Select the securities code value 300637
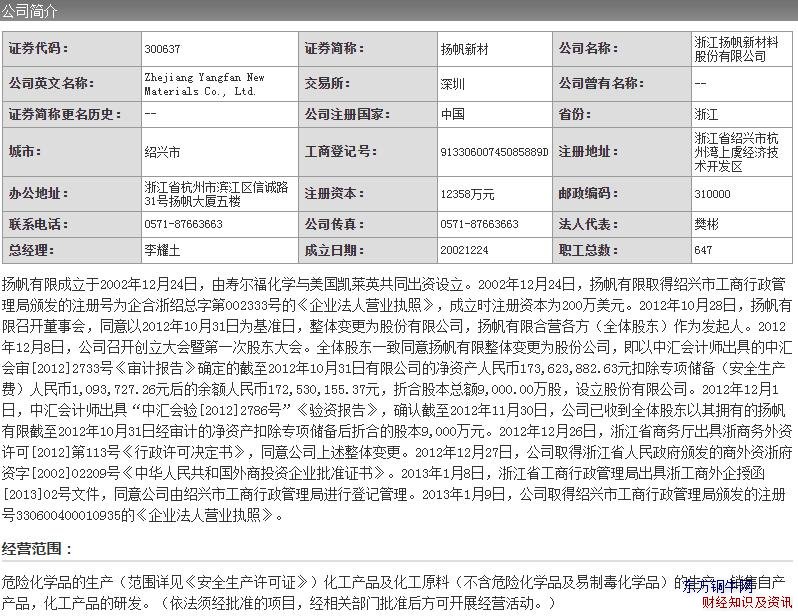Viewport: 798px width, 616px height. pos(162,49)
